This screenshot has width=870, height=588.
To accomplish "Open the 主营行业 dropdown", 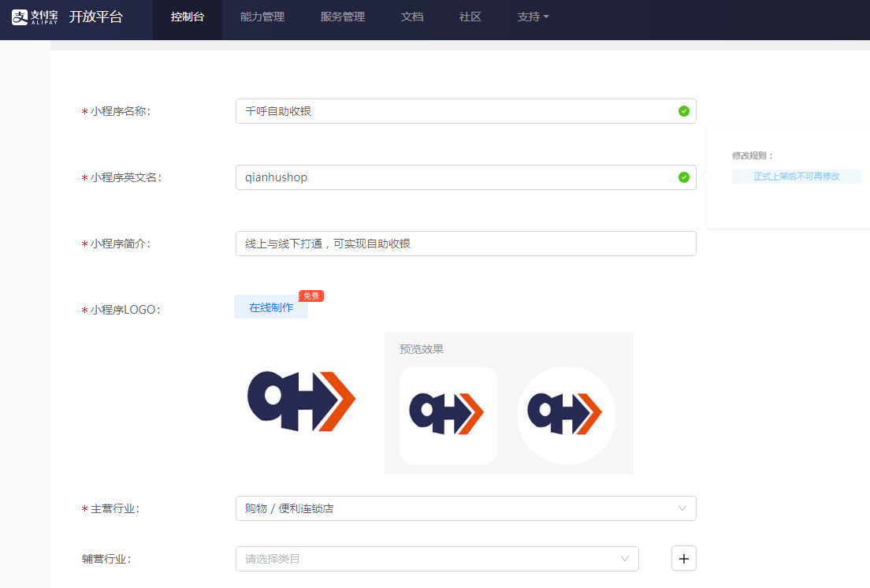I will tap(466, 508).
